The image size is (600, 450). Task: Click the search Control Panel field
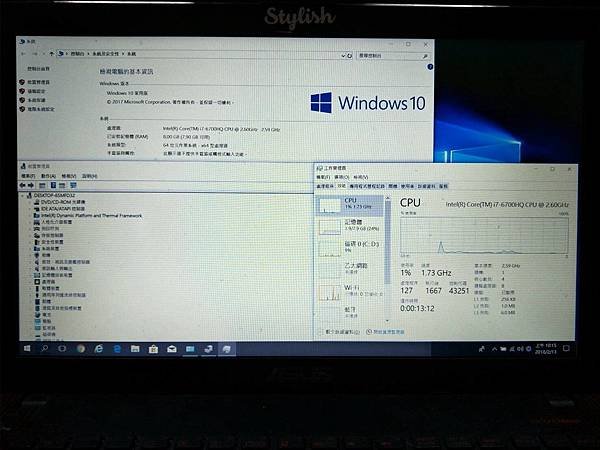coord(392,56)
